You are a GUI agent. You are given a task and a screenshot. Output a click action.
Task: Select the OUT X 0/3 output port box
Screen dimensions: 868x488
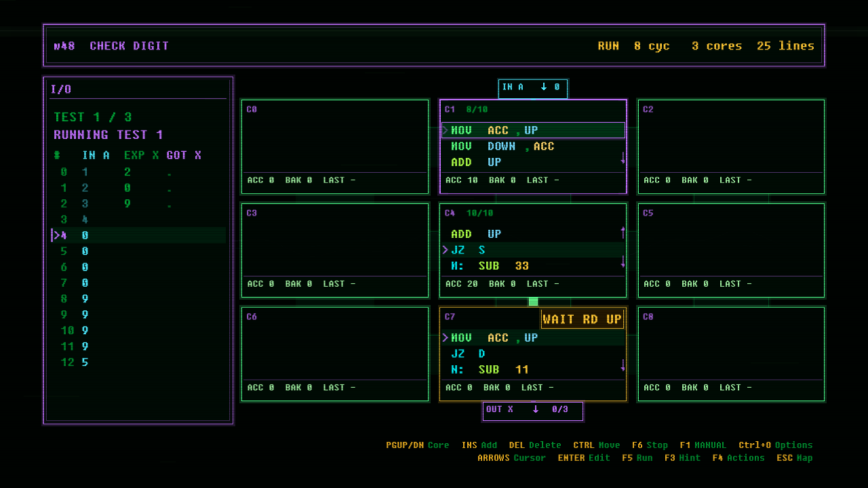coord(533,411)
